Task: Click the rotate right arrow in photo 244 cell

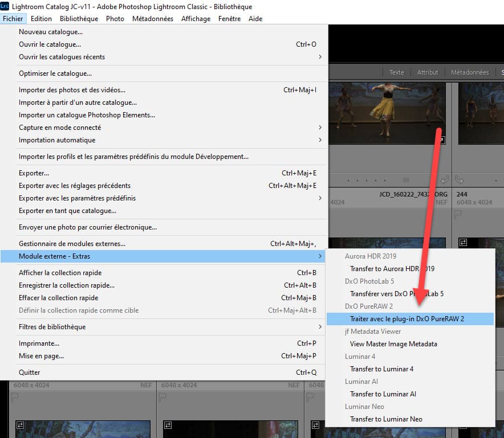Action: point(460,180)
